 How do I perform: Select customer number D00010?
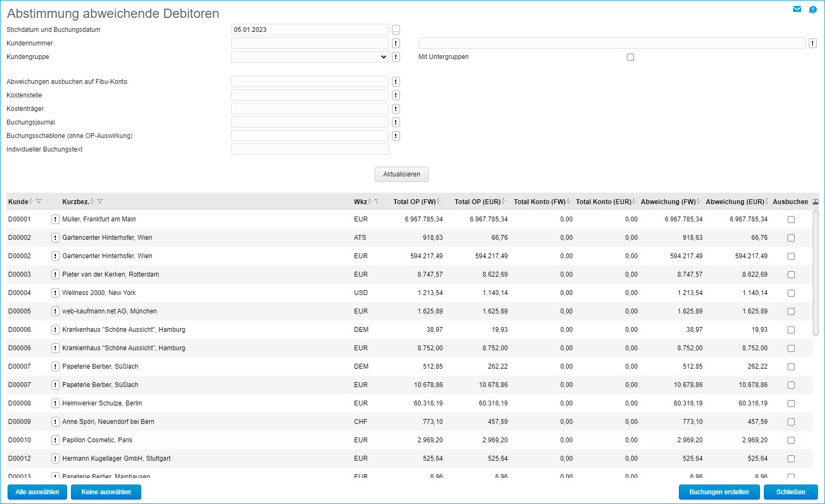click(x=19, y=440)
